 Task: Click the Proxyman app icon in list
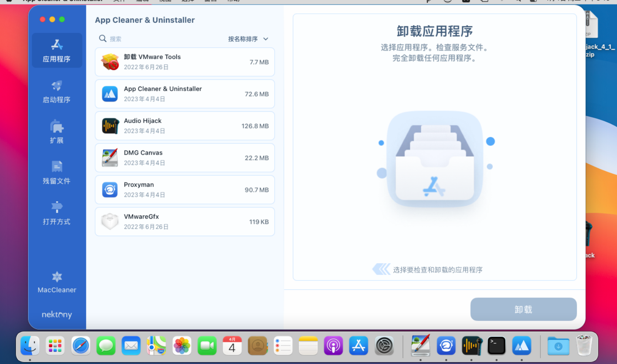click(110, 190)
